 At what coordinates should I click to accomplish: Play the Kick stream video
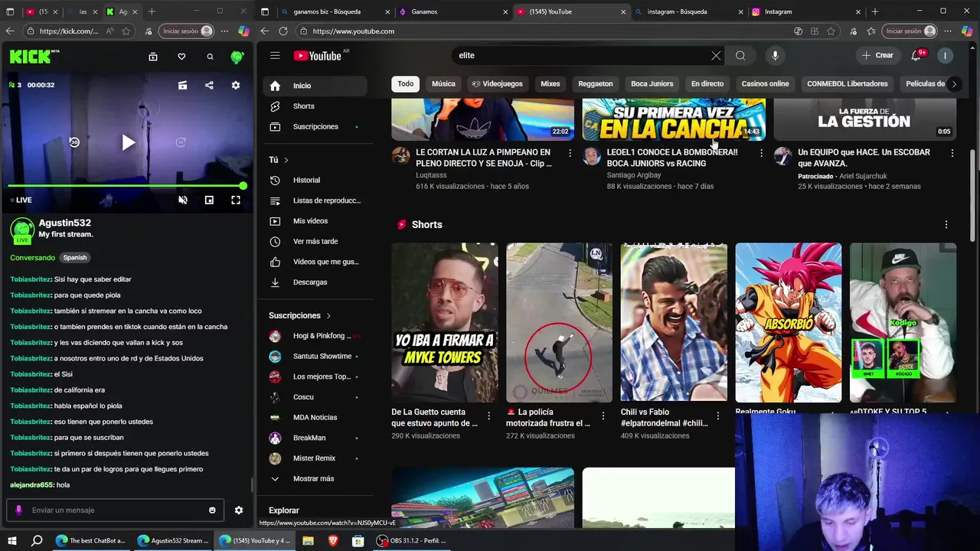click(128, 142)
